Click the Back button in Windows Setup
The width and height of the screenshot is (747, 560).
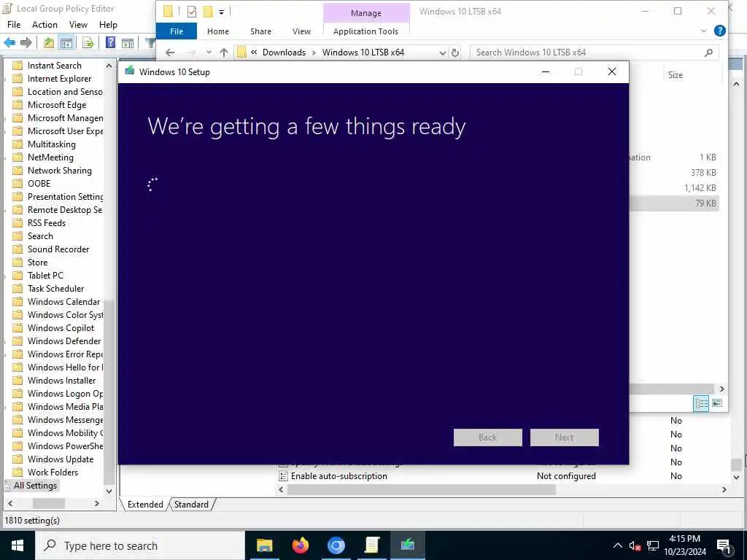[x=488, y=437]
